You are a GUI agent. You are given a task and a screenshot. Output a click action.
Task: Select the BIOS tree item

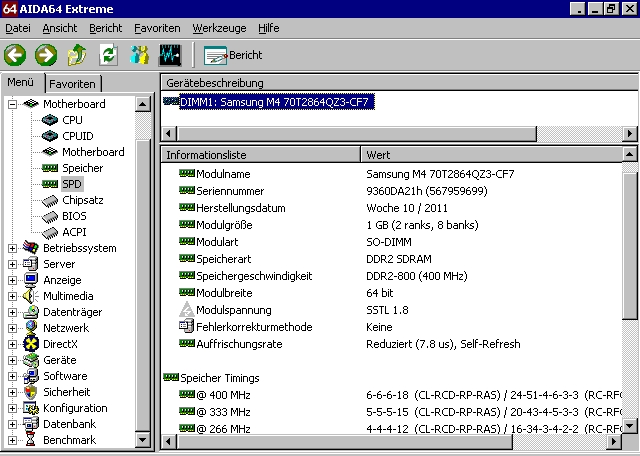coord(74,216)
